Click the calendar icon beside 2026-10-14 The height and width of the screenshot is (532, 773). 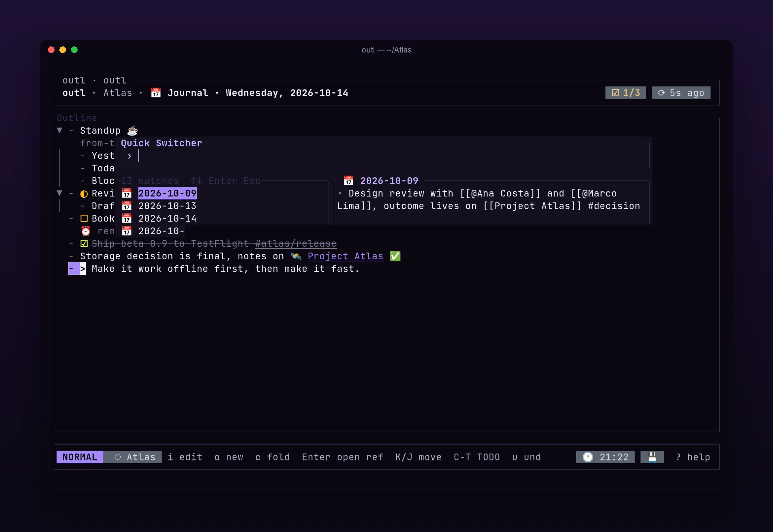126,219
